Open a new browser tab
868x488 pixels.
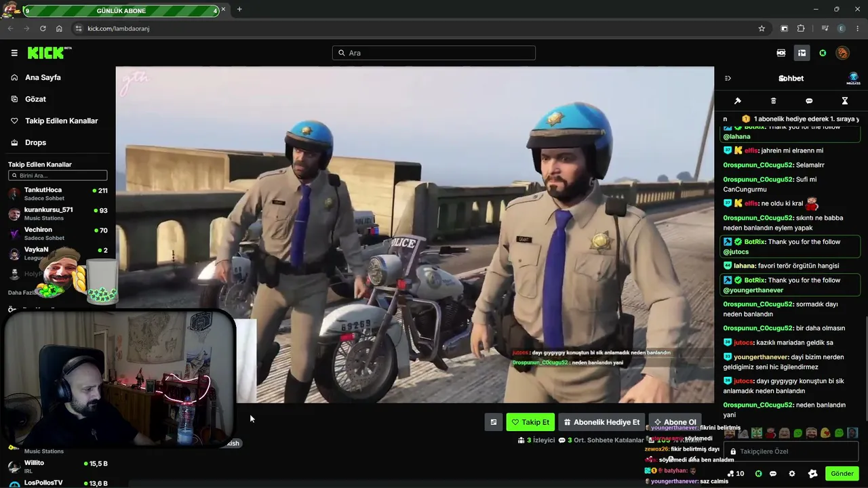(x=239, y=9)
